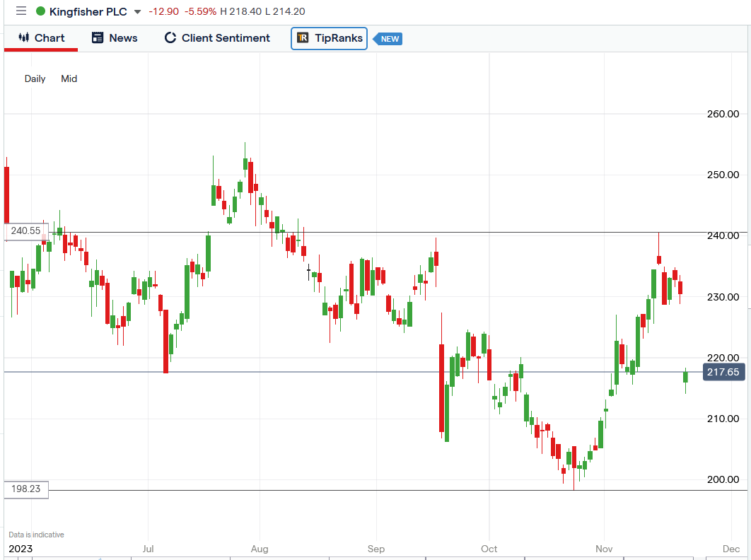The width and height of the screenshot is (751, 560).
Task: Click the -12.90 price change value
Action: click(164, 11)
